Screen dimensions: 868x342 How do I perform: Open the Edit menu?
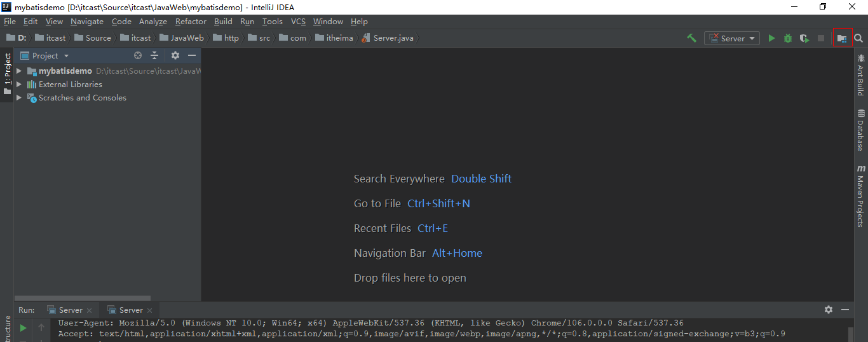point(31,22)
